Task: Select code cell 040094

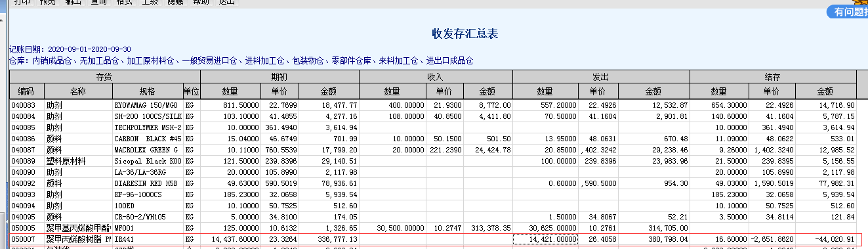Action: [26, 206]
